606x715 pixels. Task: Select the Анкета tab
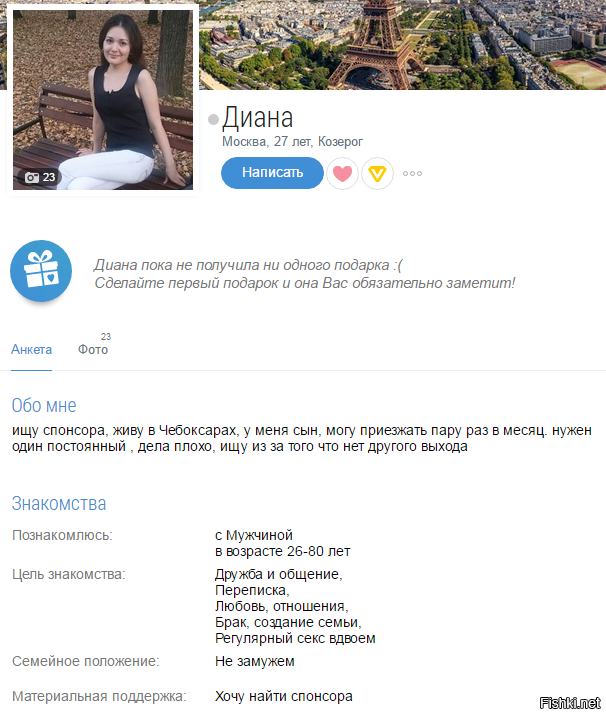[31, 349]
